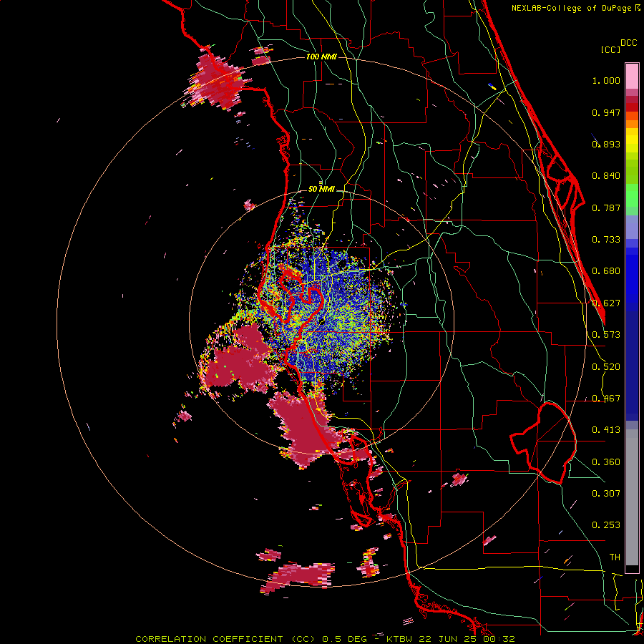Pick the gray lower segment of color bar
This screenshot has width=644, height=644.
pyautogui.click(x=632, y=497)
